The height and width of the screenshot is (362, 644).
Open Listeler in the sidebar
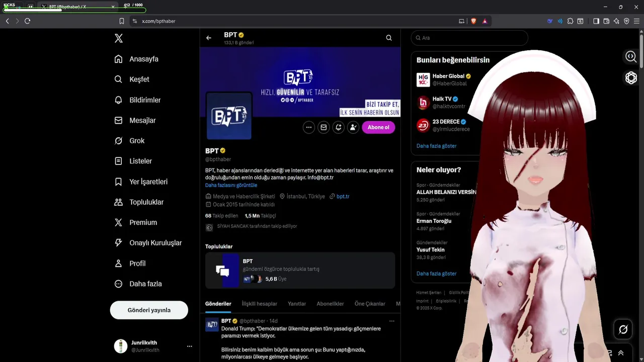click(133, 161)
